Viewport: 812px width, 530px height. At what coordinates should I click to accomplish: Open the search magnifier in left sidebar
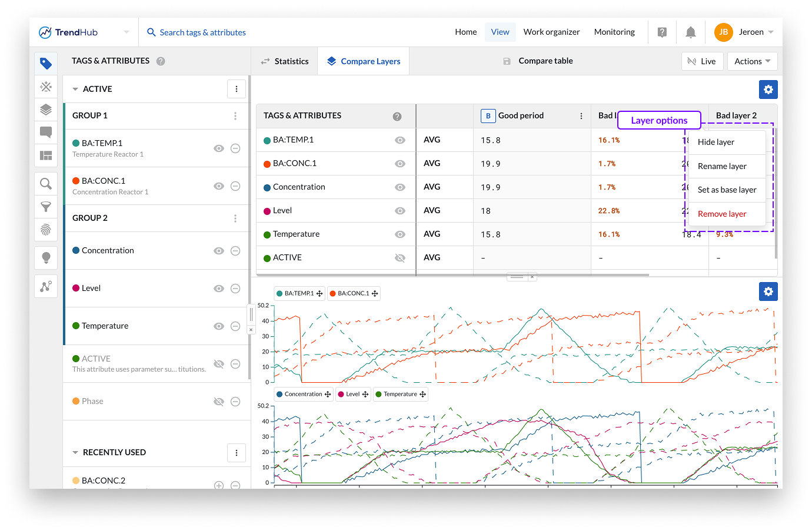tap(46, 184)
